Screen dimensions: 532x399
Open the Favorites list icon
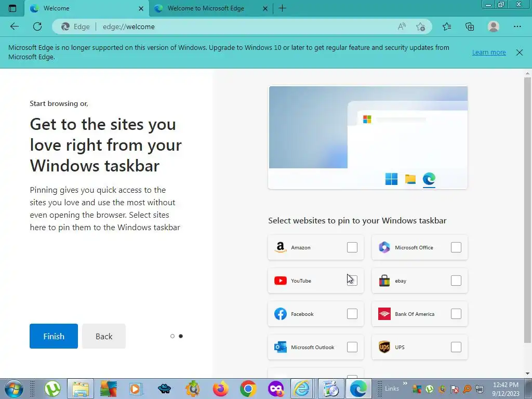click(x=447, y=26)
